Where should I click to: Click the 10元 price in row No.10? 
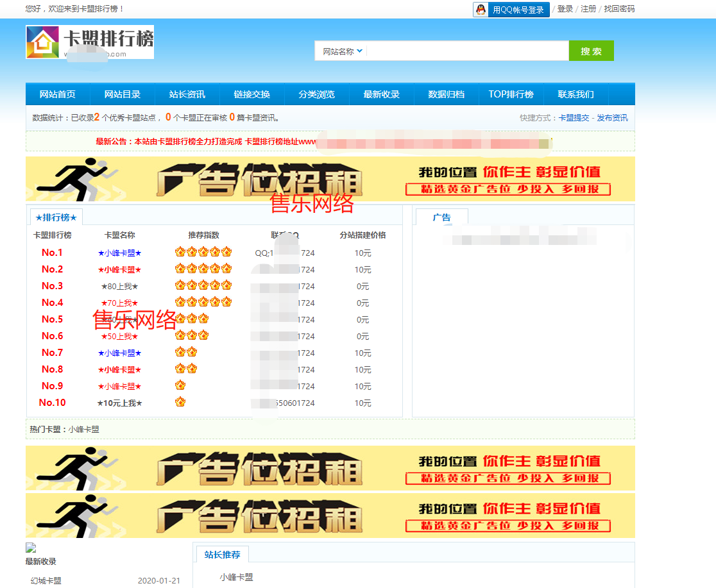point(363,403)
